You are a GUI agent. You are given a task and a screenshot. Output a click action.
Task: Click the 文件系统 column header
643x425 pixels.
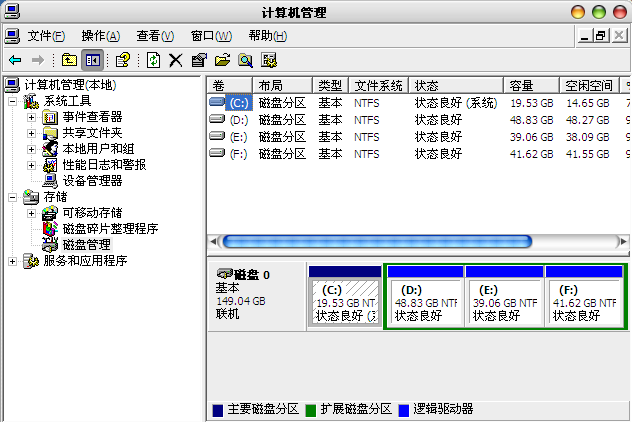click(378, 86)
